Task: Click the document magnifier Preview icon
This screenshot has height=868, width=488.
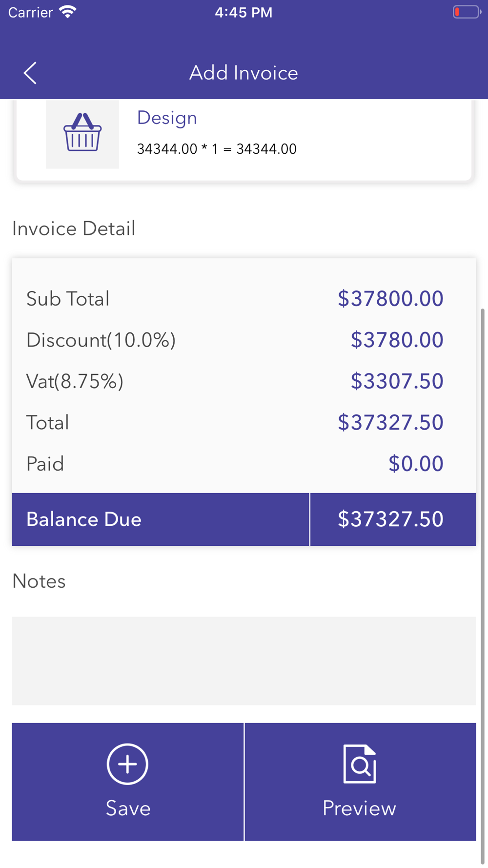Action: (360, 764)
